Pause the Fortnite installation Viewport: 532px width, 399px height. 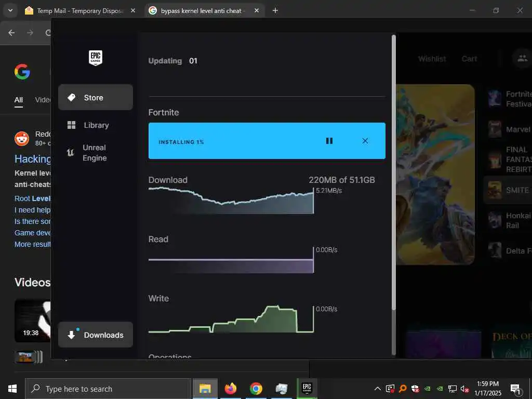(x=329, y=141)
